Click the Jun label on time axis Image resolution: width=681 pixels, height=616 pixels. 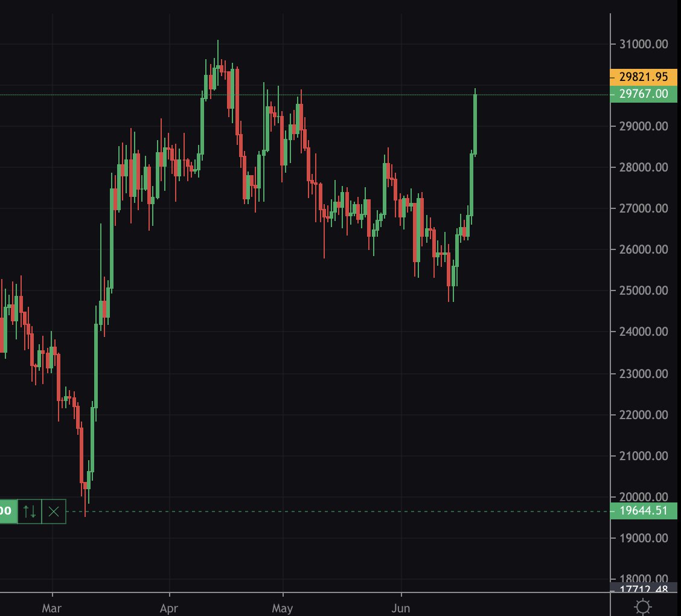[x=400, y=608]
